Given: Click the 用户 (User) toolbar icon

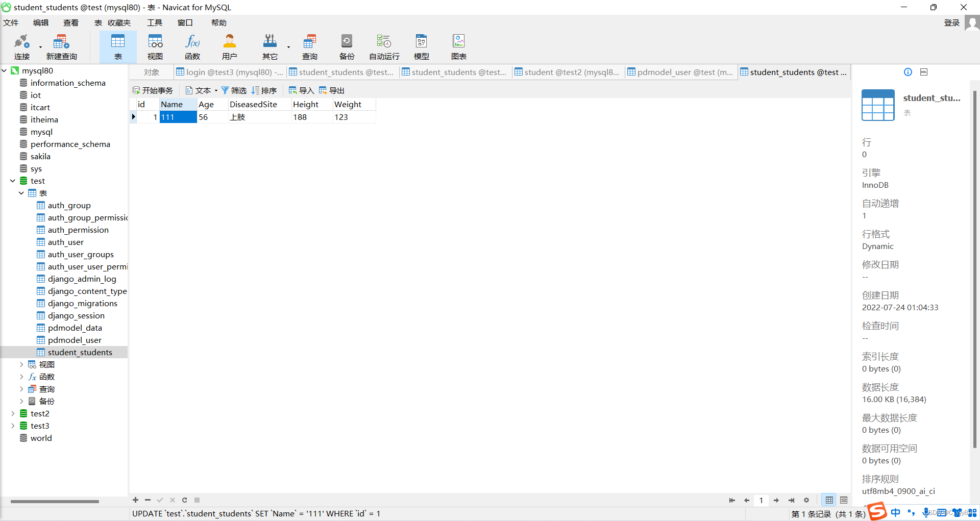Looking at the screenshot, I should coord(229,47).
